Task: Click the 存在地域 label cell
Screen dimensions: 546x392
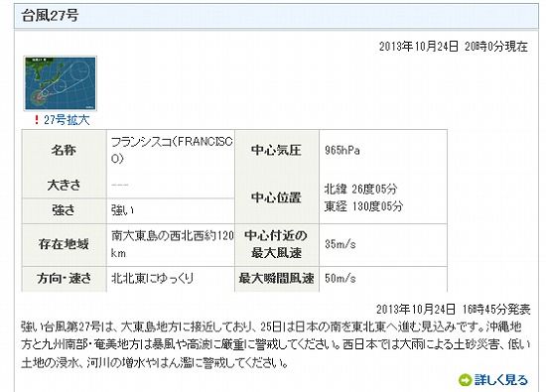Action: [65, 245]
